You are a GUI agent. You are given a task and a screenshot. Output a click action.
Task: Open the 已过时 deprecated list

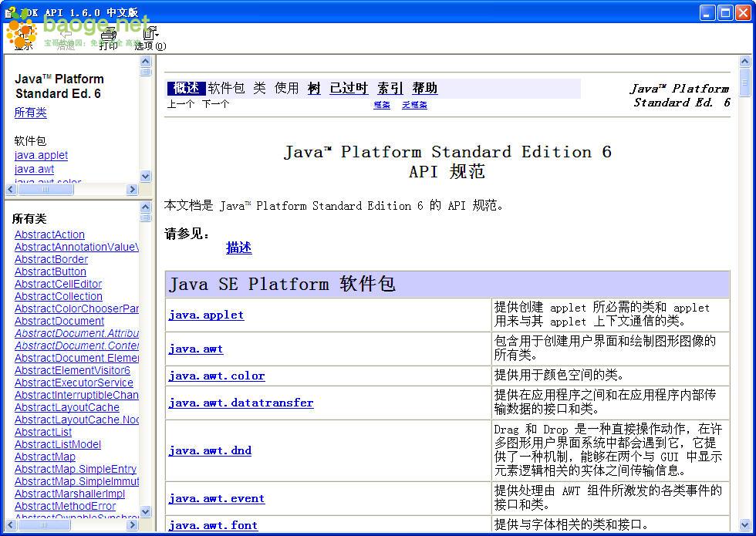coord(349,88)
